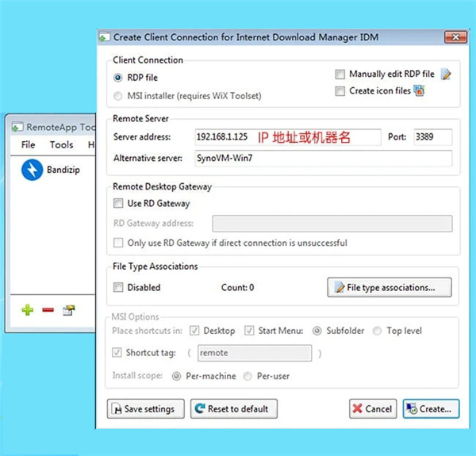This screenshot has height=456, width=476.
Task: Click the green plus add app icon
Action: [x=28, y=310]
